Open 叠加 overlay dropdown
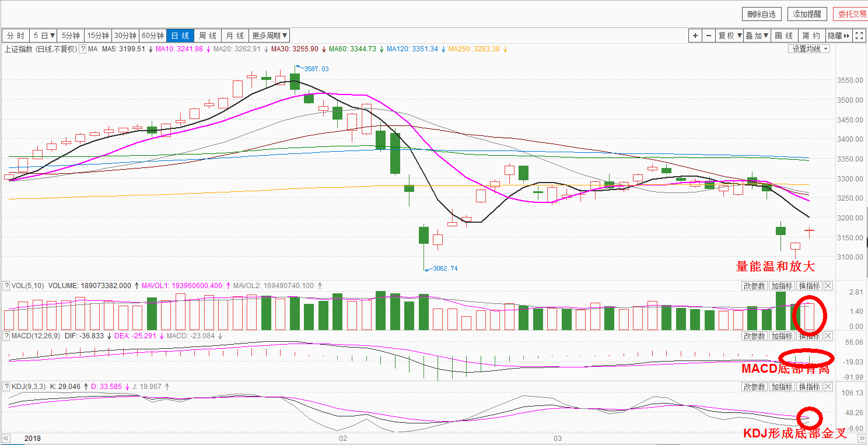868x445 pixels. point(757,36)
